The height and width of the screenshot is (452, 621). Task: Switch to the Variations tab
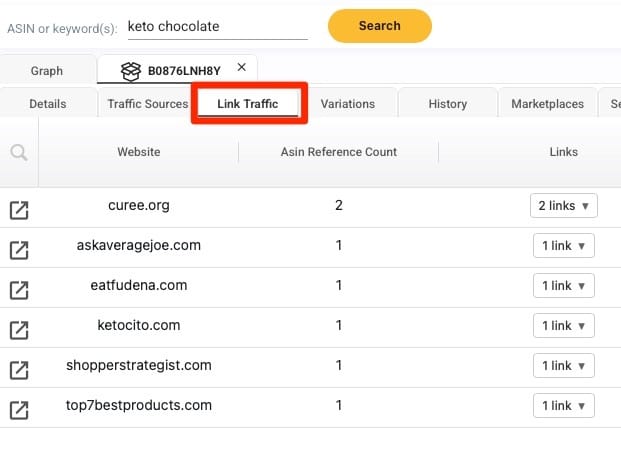(347, 104)
